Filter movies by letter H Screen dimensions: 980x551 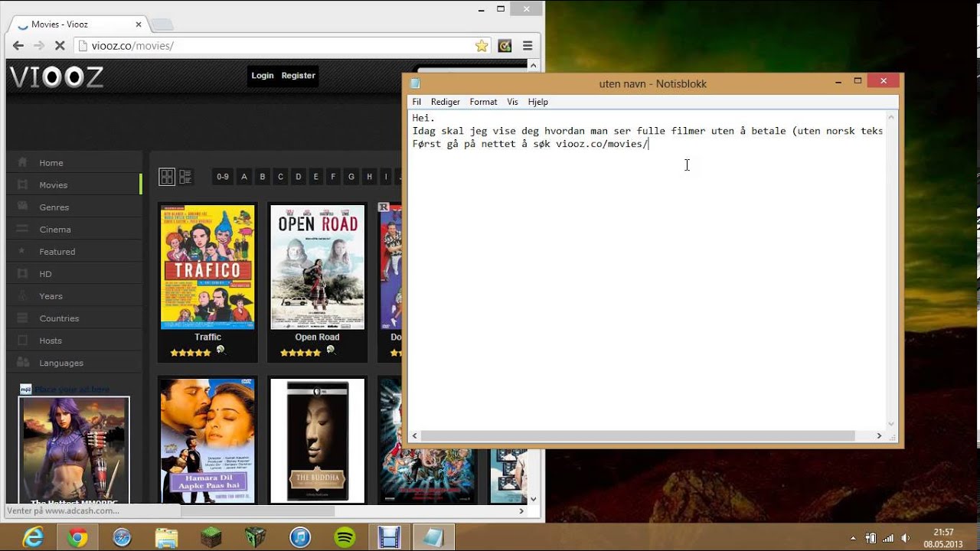point(369,177)
